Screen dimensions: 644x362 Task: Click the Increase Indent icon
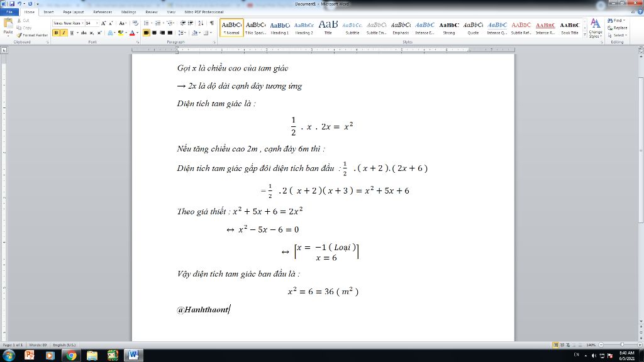click(x=191, y=23)
